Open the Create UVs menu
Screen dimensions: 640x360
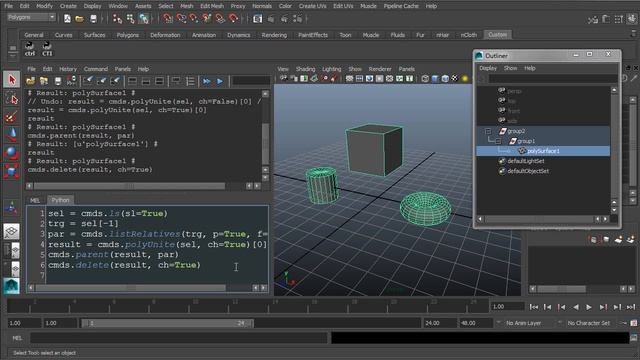(312, 6)
